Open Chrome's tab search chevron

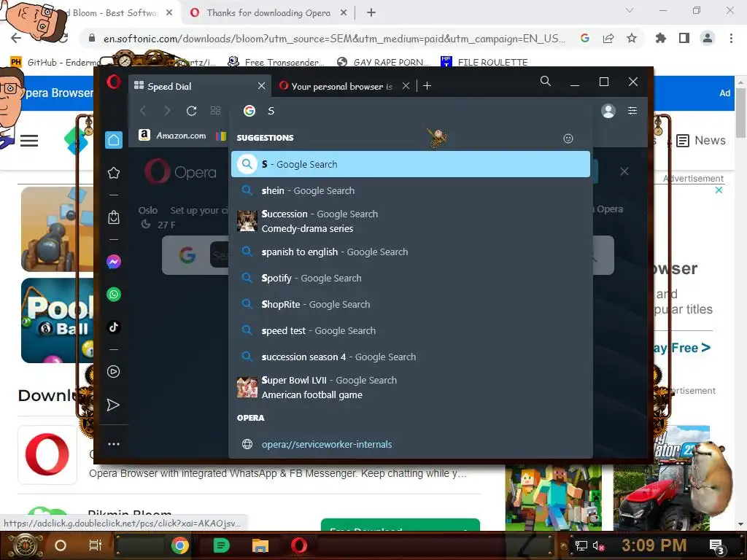point(630,10)
